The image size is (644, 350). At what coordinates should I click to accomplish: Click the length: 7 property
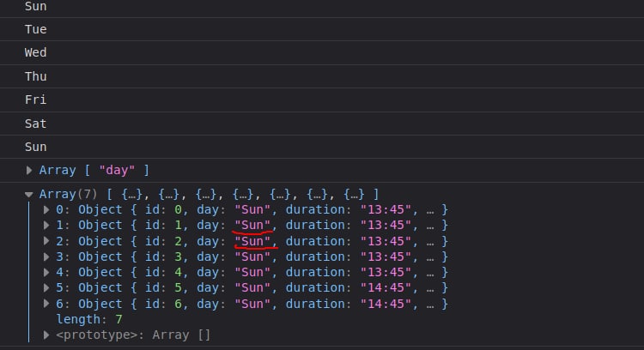click(x=89, y=319)
